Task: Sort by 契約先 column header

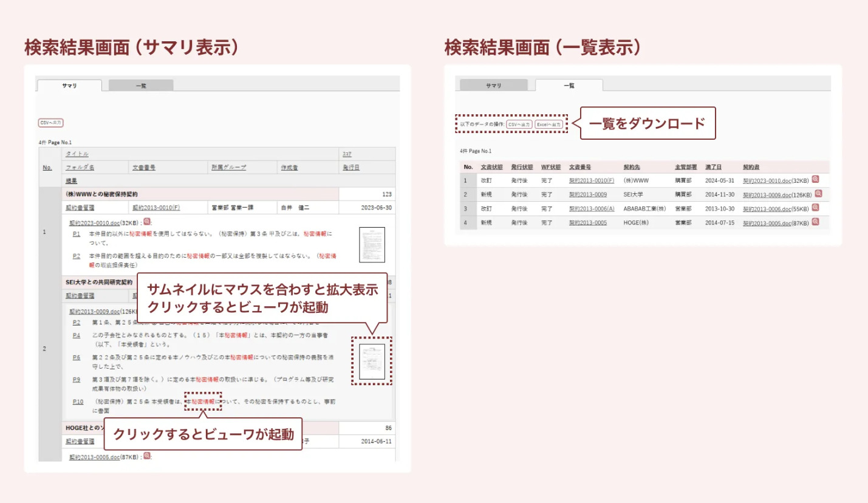Action: pos(632,166)
